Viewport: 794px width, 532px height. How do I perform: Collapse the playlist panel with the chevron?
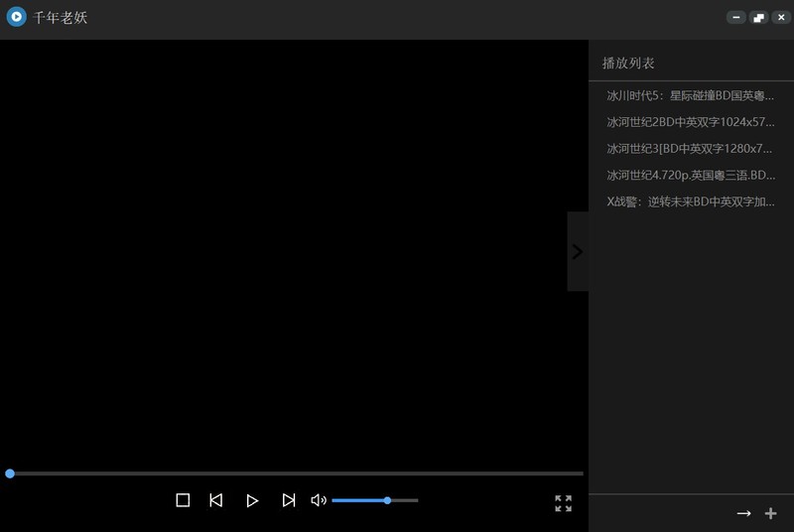point(578,251)
